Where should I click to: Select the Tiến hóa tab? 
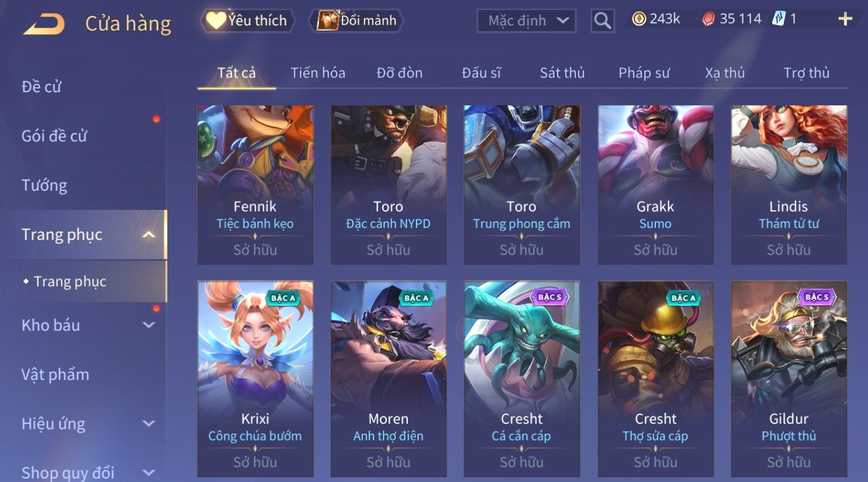pos(318,73)
